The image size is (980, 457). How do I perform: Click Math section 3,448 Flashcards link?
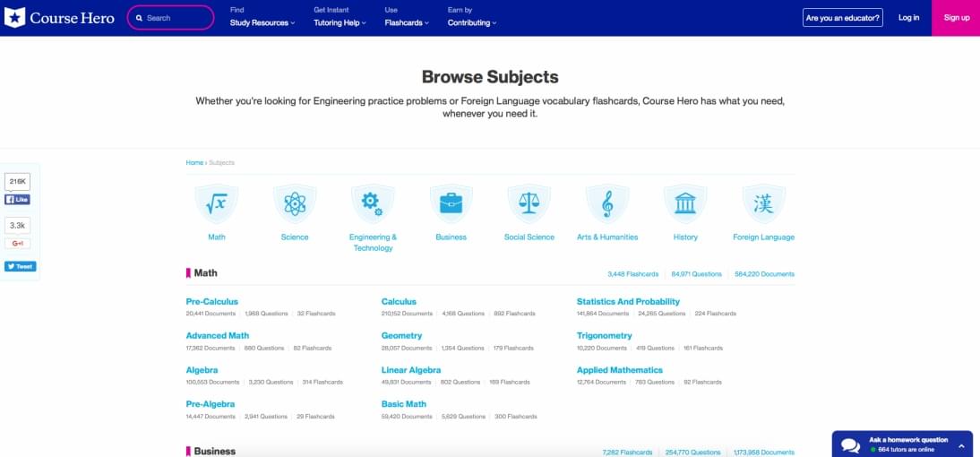[632, 274]
